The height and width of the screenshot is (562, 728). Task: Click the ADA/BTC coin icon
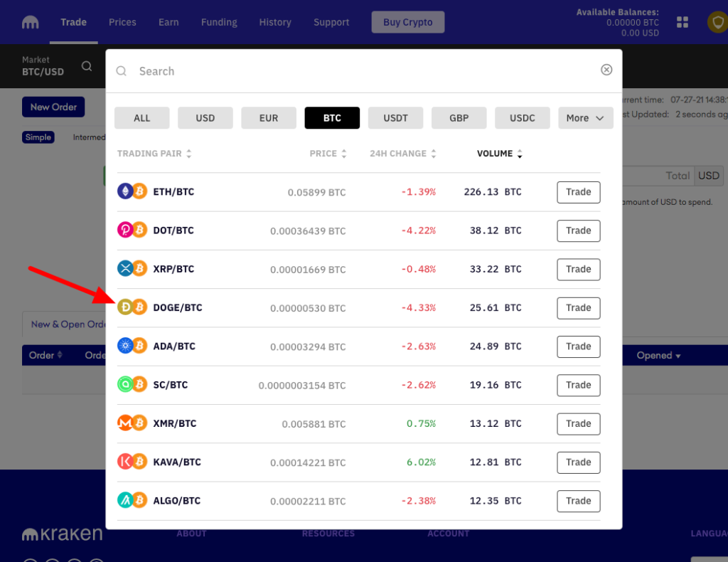click(132, 346)
